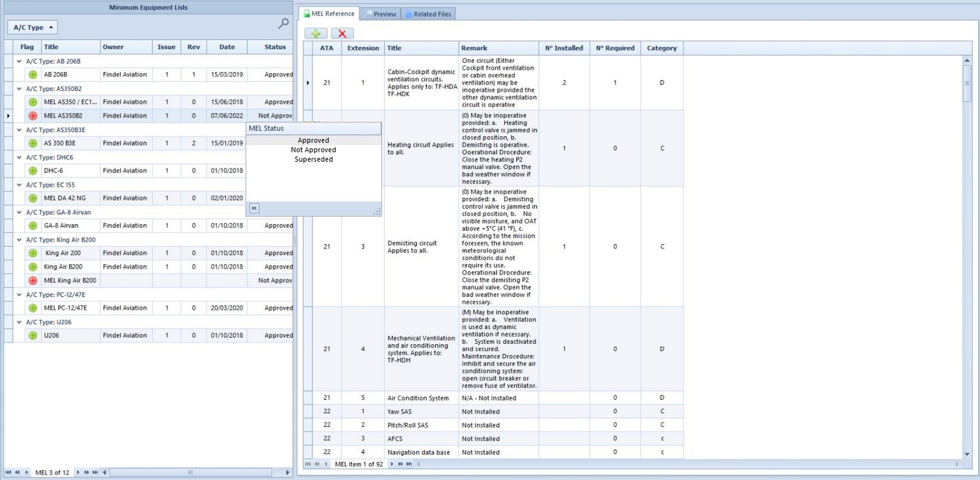Viewport: 980px width, 480px height.
Task: Open the Related Files tab
Action: coord(428,14)
